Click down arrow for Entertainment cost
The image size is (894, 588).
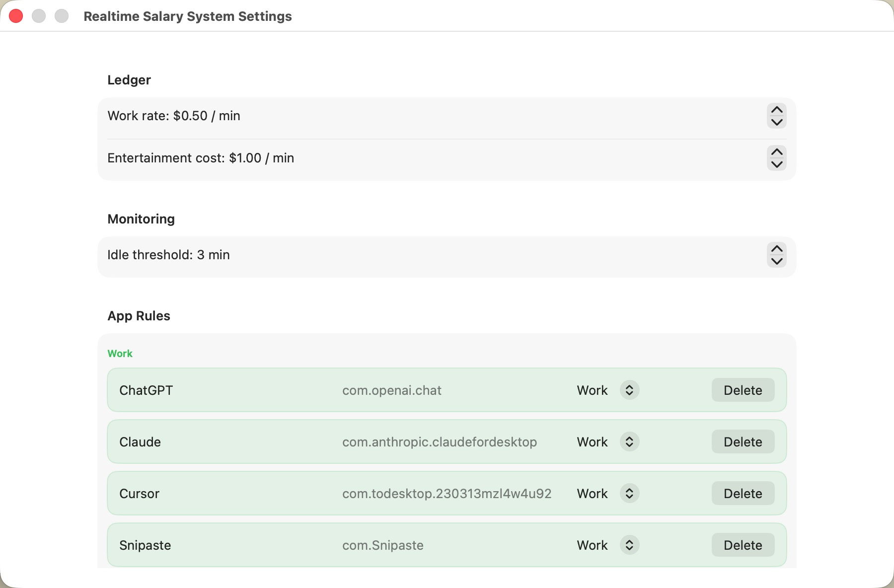(777, 164)
